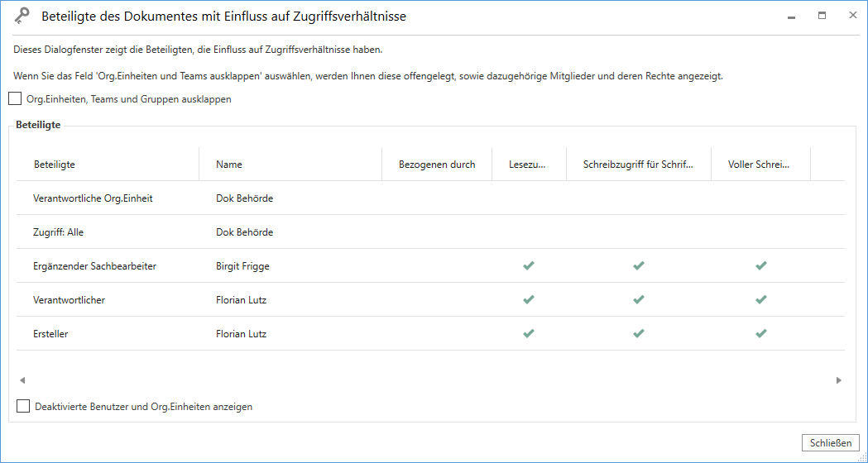Viewport: 868px width, 463px height.
Task: Sort by the Name column header
Action: (229, 165)
